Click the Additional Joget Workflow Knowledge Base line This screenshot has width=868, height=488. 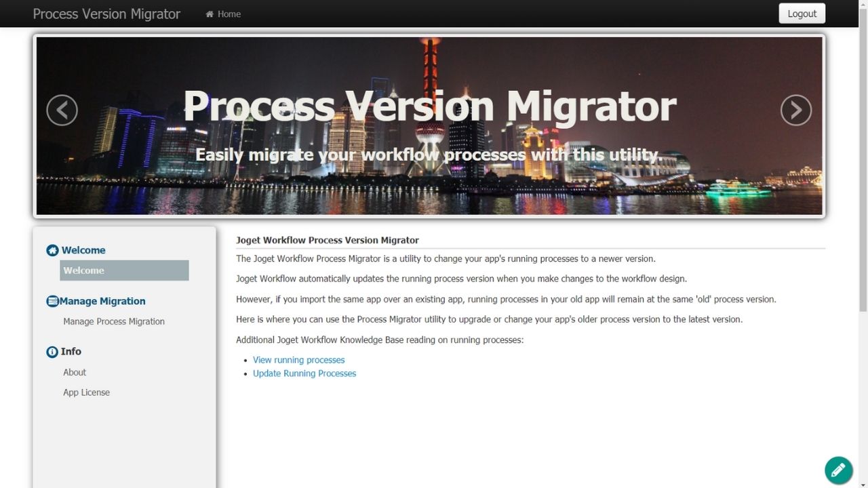tap(380, 340)
